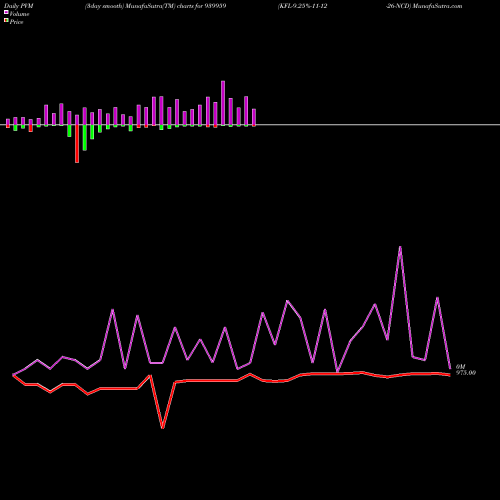Image resolution: width=500 pixels, height=500 pixels.
Task: Select the 'Price' legend label
Action: (x=16, y=22)
